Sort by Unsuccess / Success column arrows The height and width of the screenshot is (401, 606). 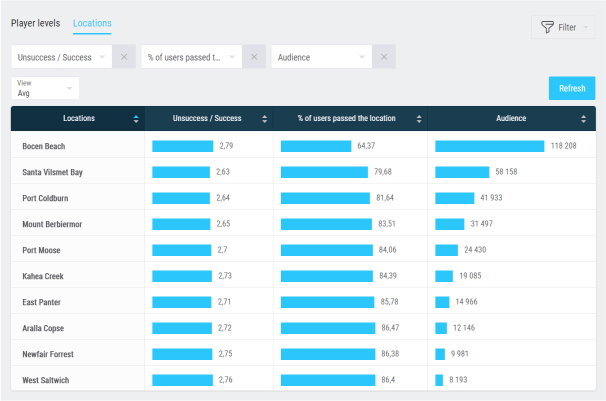click(264, 119)
